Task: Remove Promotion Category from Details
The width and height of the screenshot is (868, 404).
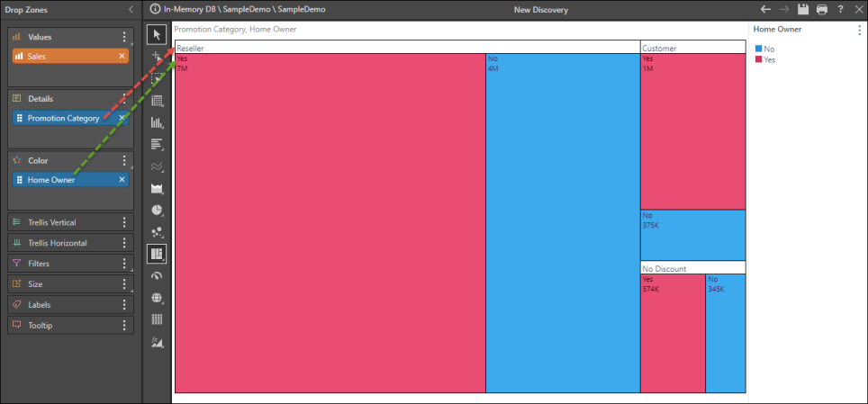Action: pyautogui.click(x=122, y=118)
